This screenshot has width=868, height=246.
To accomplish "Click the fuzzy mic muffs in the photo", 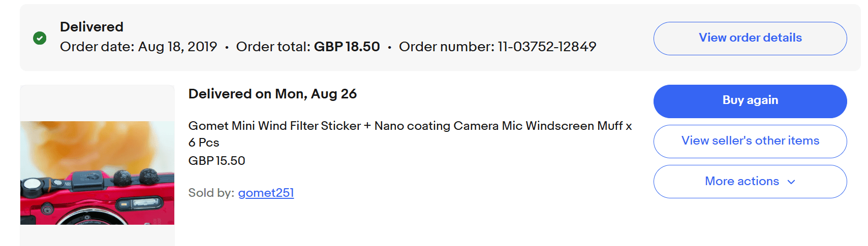I will 135,177.
